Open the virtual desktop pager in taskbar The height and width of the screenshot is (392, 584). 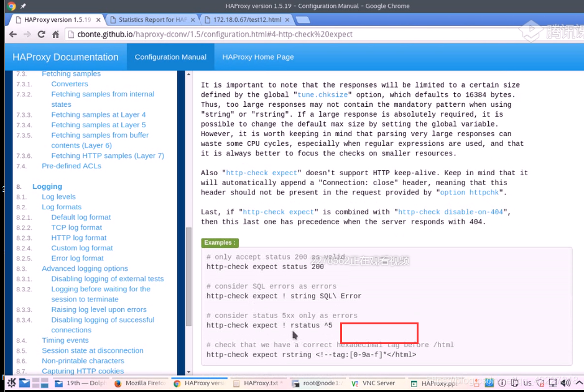tap(40, 383)
